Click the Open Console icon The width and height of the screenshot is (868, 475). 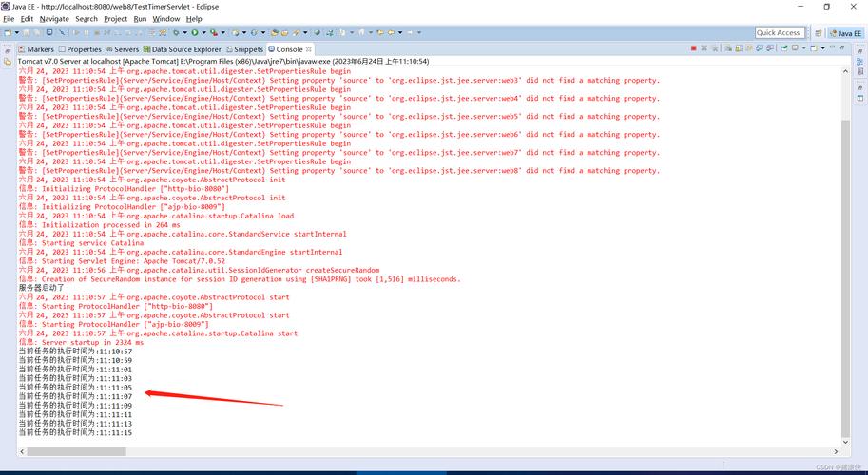tap(814, 48)
